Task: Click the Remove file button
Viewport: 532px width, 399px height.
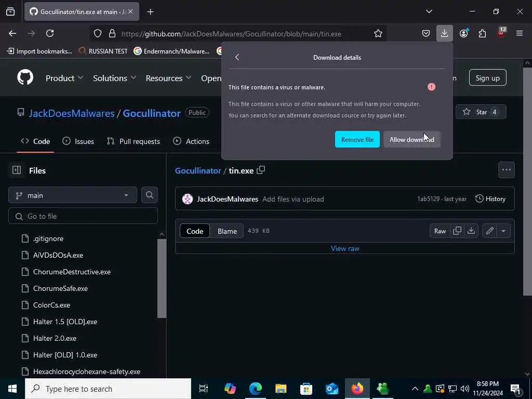Action: click(x=357, y=139)
